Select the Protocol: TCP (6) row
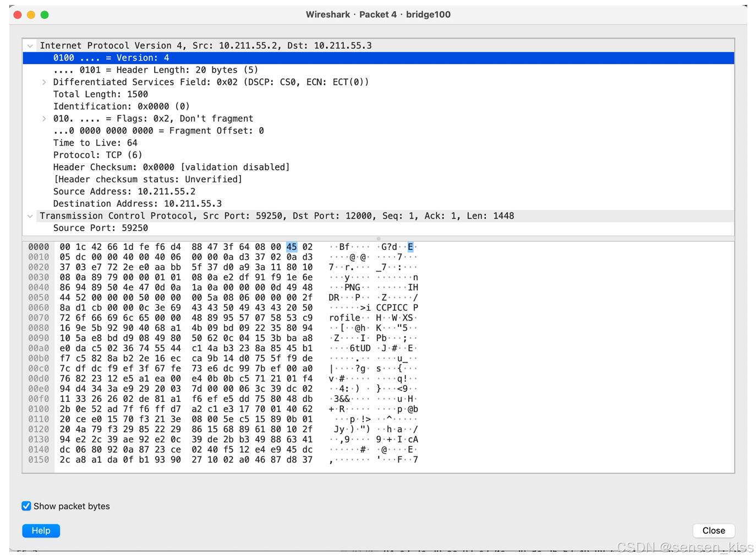Viewport: 756px width, 560px height. click(379, 155)
